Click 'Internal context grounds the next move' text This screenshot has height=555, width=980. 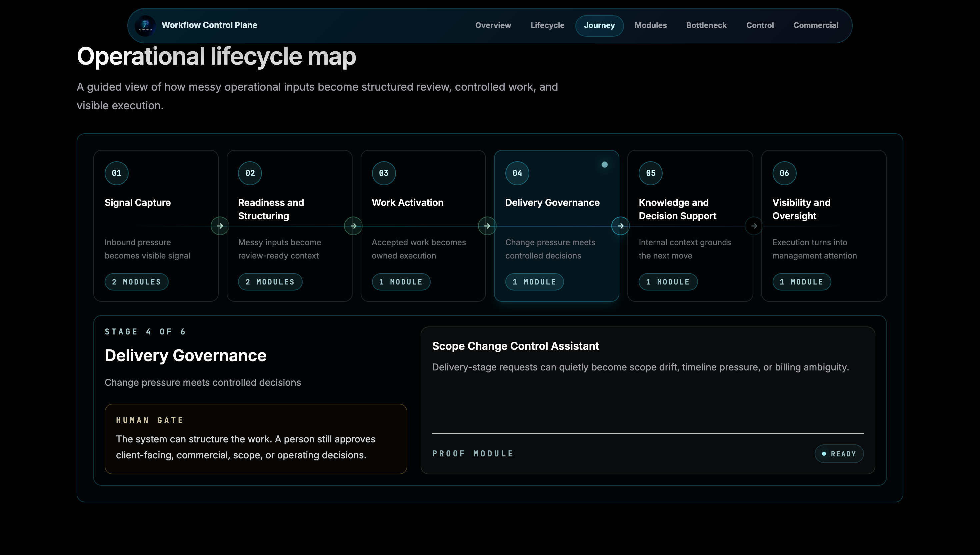tap(685, 249)
